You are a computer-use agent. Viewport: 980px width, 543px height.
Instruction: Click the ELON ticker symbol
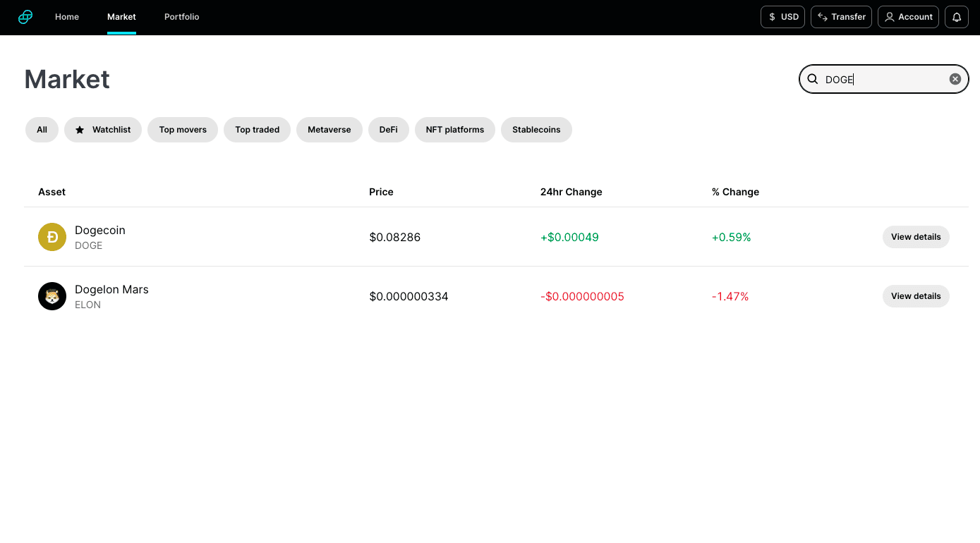tap(87, 305)
